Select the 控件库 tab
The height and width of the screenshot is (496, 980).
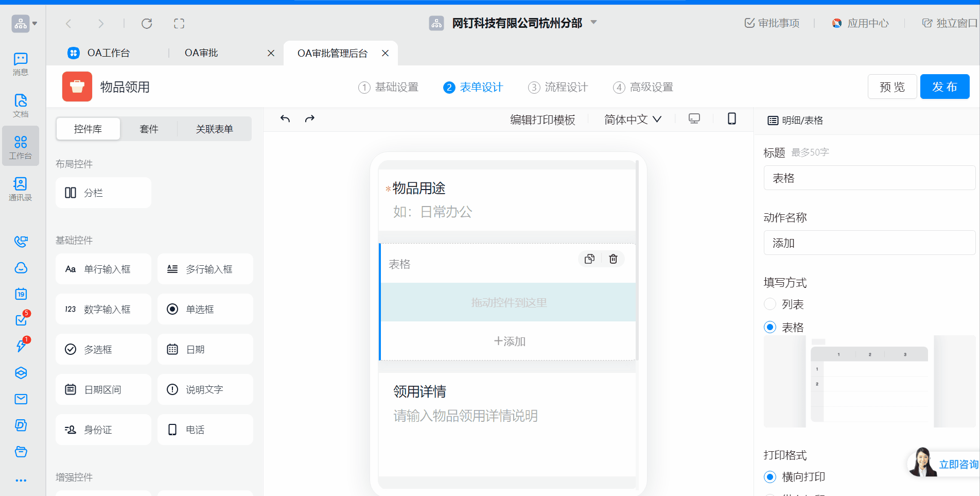click(88, 129)
